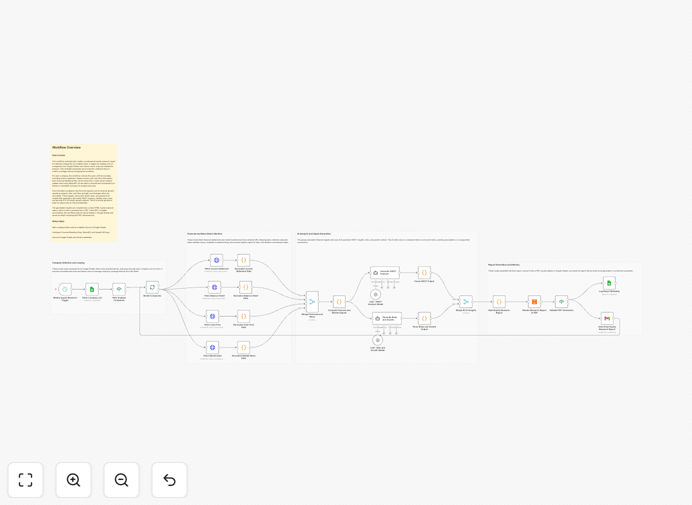
Task: Open the final Google Sheets node at top right
Action: [x=609, y=283]
